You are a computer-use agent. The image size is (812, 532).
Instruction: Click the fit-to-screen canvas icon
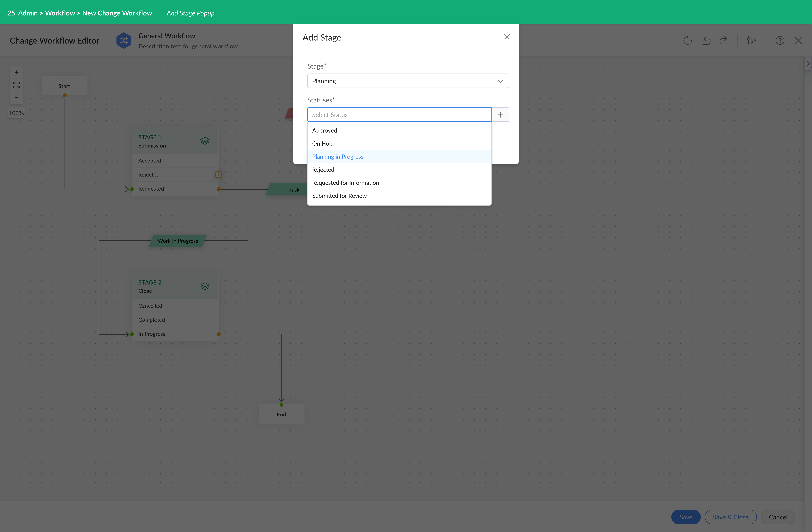(16, 85)
